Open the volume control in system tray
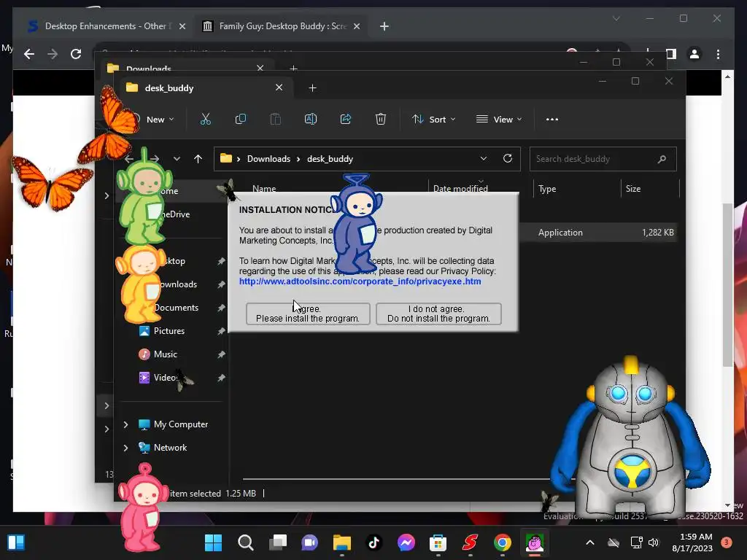The width and height of the screenshot is (747, 560). coord(653,542)
